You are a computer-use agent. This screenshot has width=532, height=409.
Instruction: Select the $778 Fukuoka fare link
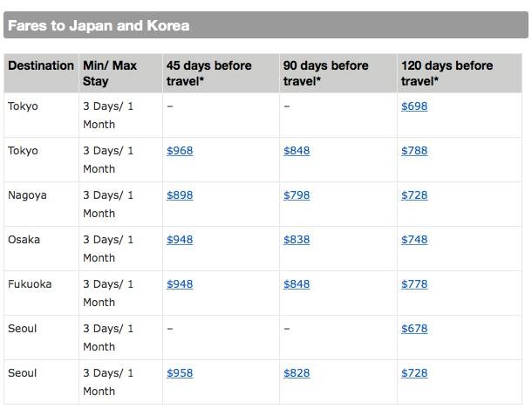tap(414, 284)
